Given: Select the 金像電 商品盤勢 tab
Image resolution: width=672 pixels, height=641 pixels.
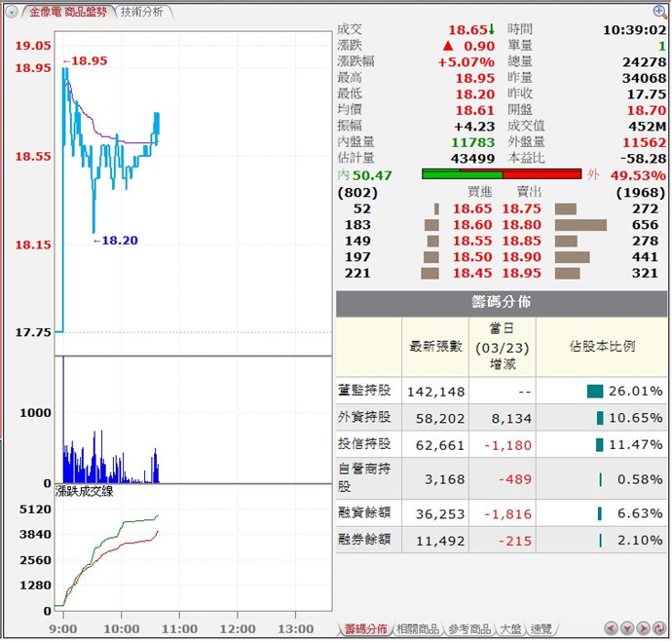Looking at the screenshot, I should point(66,12).
